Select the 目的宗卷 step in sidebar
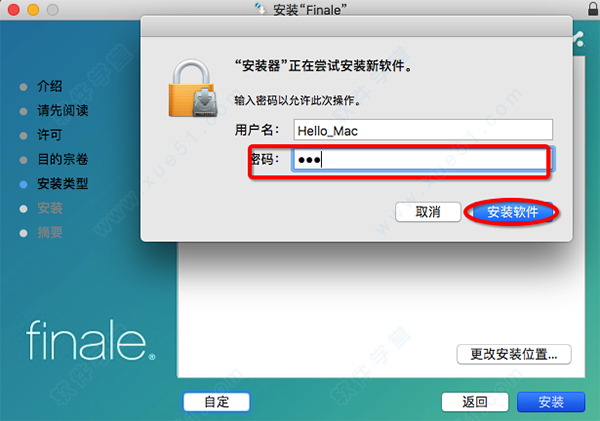 coord(63,159)
